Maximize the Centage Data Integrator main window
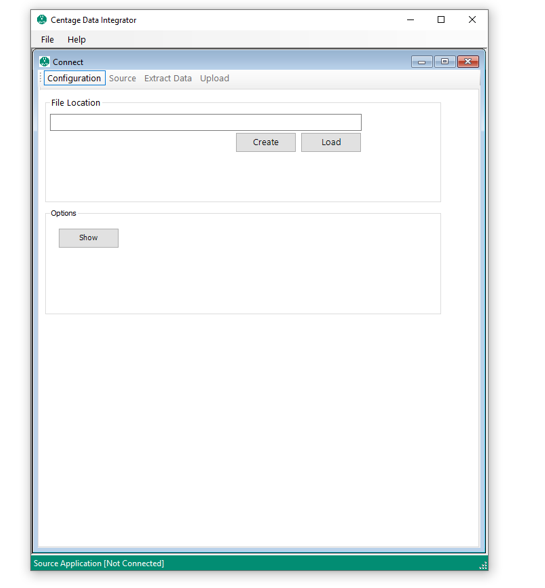This screenshot has width=545, height=588. point(441,20)
